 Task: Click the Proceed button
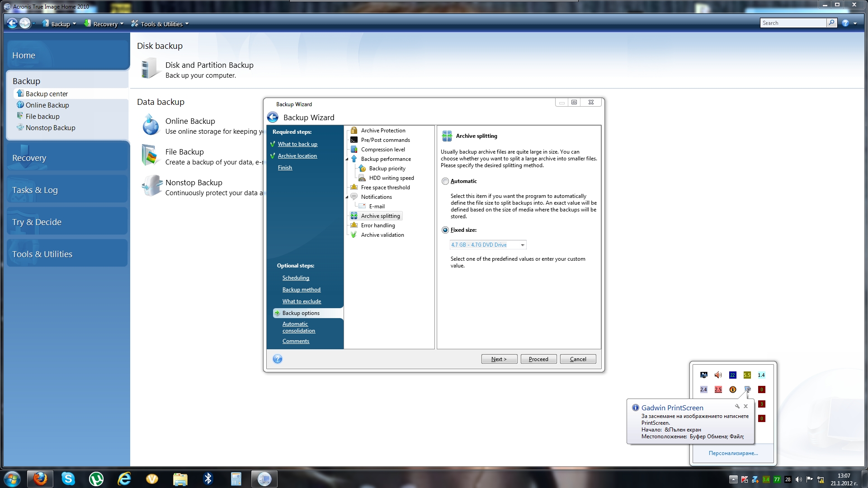tap(538, 359)
